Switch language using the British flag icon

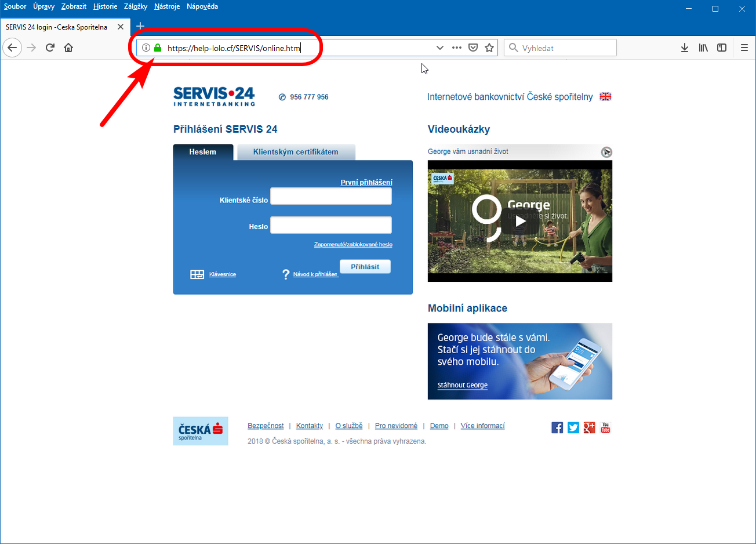coord(605,97)
